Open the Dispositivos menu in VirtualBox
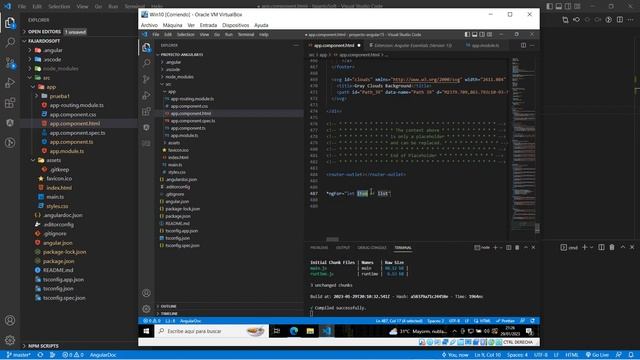Viewport: 640px width, 360px height. click(236, 25)
